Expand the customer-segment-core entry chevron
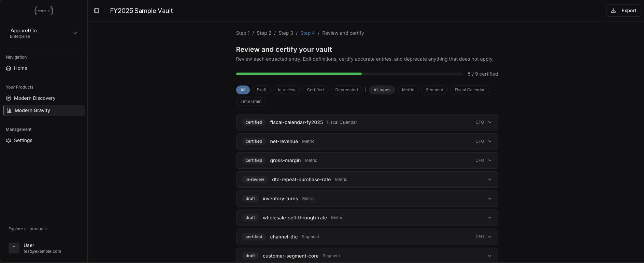 tap(490, 256)
